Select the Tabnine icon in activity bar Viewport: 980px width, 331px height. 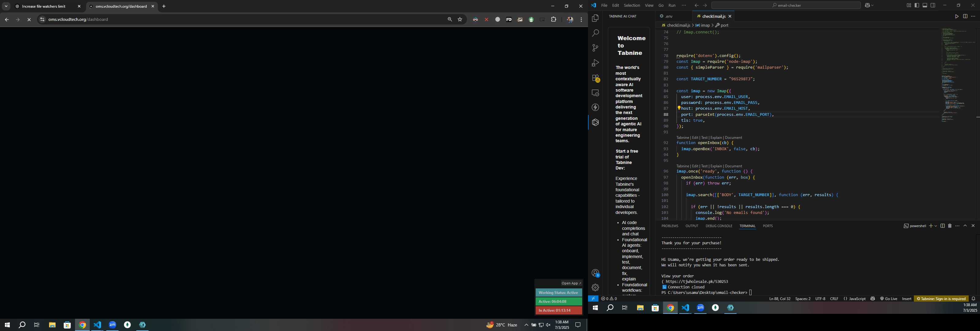pyautogui.click(x=595, y=123)
